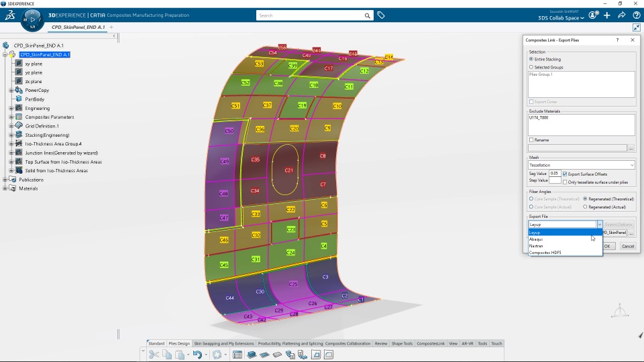Image resolution: width=644 pixels, height=362 pixels.
Task: Select U174_T800 in Exclude Materials list
Action: click(539, 118)
